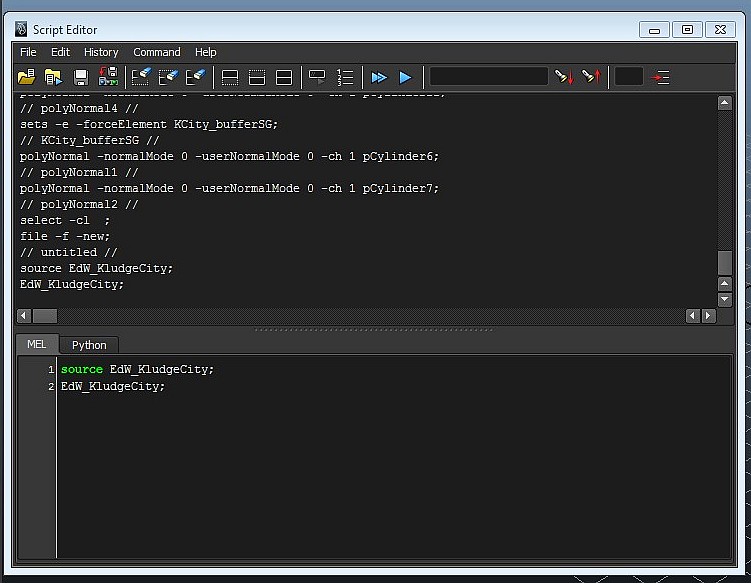Click the Execute All double-arrow icon
This screenshot has height=583, width=751.
pyautogui.click(x=379, y=77)
